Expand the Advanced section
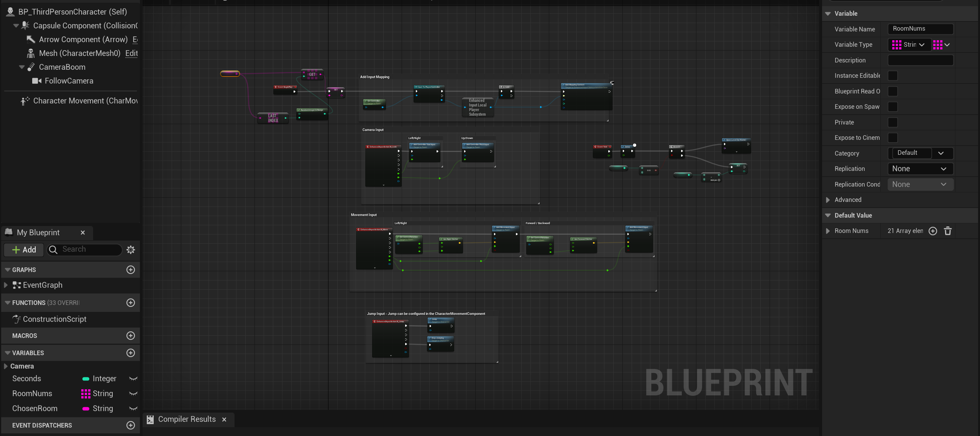The height and width of the screenshot is (436, 980). (828, 200)
